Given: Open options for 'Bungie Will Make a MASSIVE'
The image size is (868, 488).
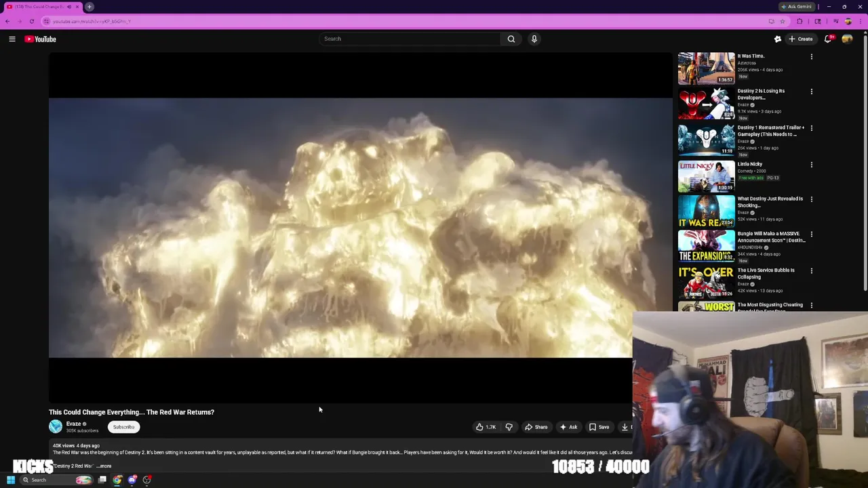Looking at the screenshot, I should click(x=812, y=235).
